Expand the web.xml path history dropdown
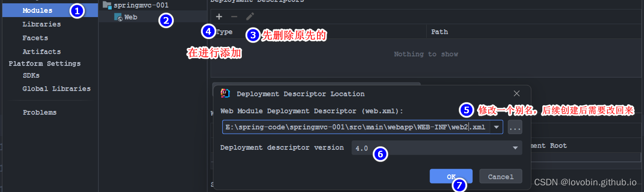Image resolution: width=644 pixels, height=192 pixels. pos(496,127)
